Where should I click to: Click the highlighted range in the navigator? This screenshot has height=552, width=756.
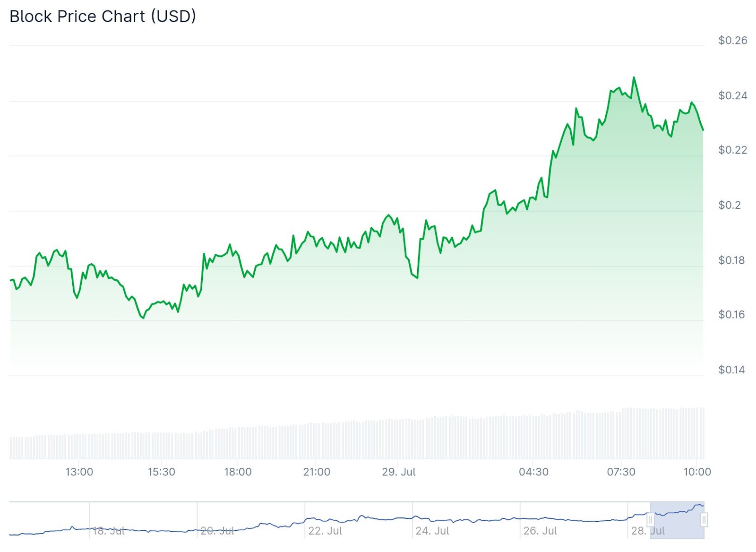(677, 520)
